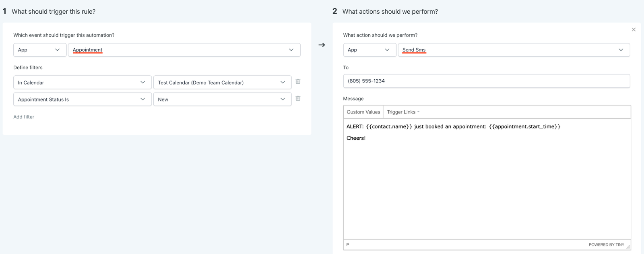This screenshot has height=254, width=644.
Task: Expand the Appointment event dropdown
Action: [184, 50]
